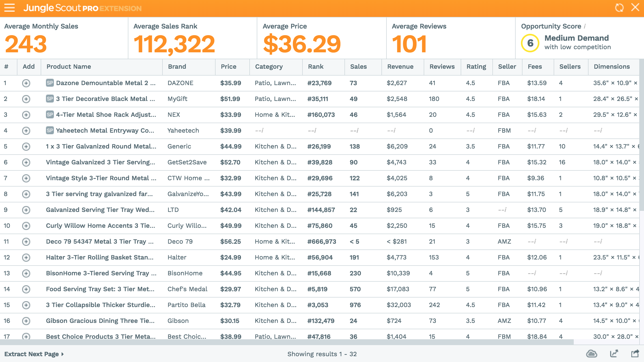644x362 pixels.
Task: Click SP sponsored badge on Yaheetech row
Action: (x=50, y=130)
